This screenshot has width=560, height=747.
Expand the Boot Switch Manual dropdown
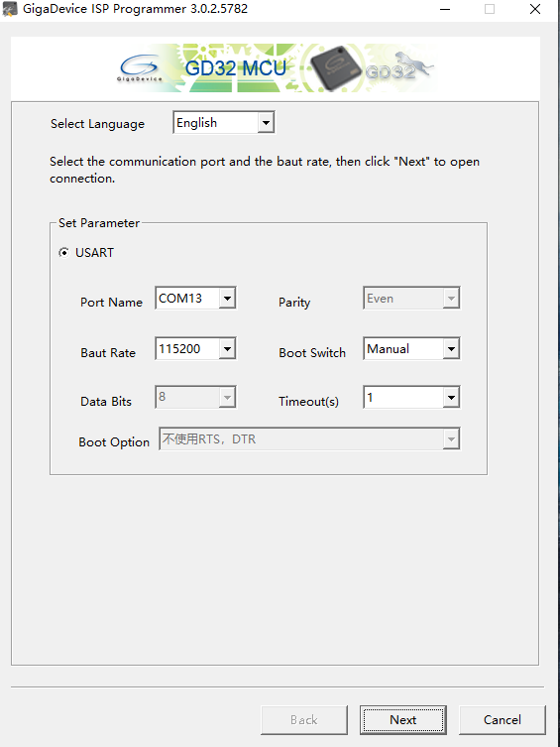451,349
